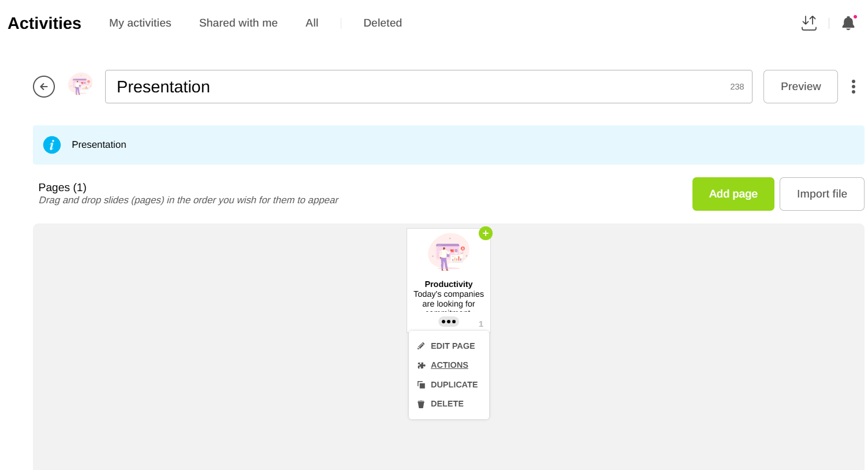Click the Presentation title input field

416,87
